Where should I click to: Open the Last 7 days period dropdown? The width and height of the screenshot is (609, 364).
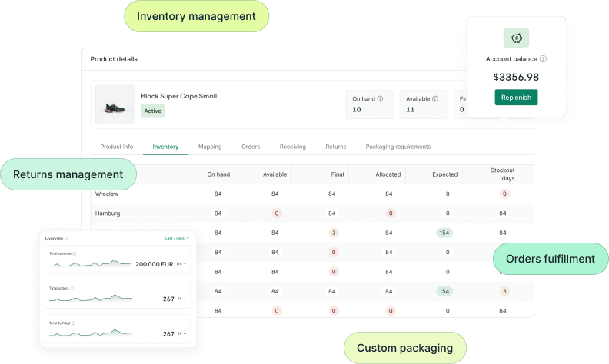point(177,238)
